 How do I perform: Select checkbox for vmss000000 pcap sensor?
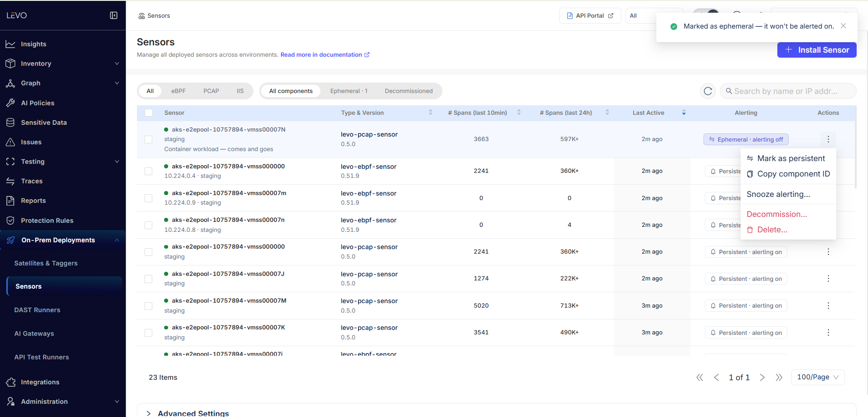click(x=148, y=252)
